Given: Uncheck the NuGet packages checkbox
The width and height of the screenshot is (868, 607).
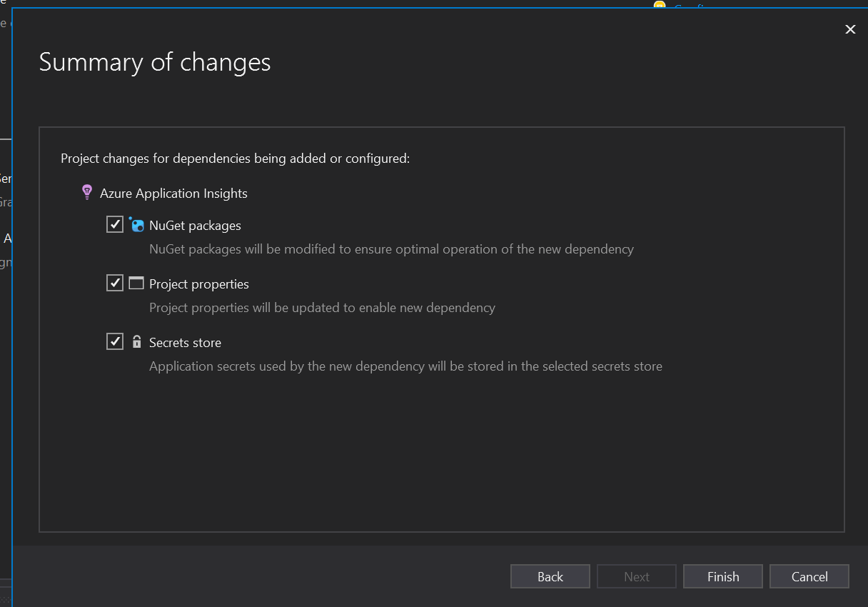Looking at the screenshot, I should coord(115,224).
